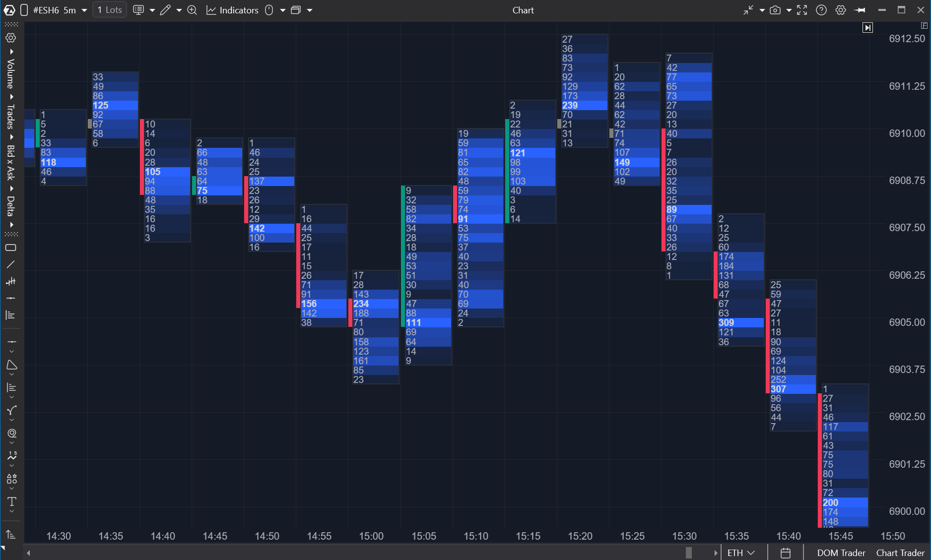931x560 pixels.
Task: Open the Chart Trader panel
Action: [900, 553]
